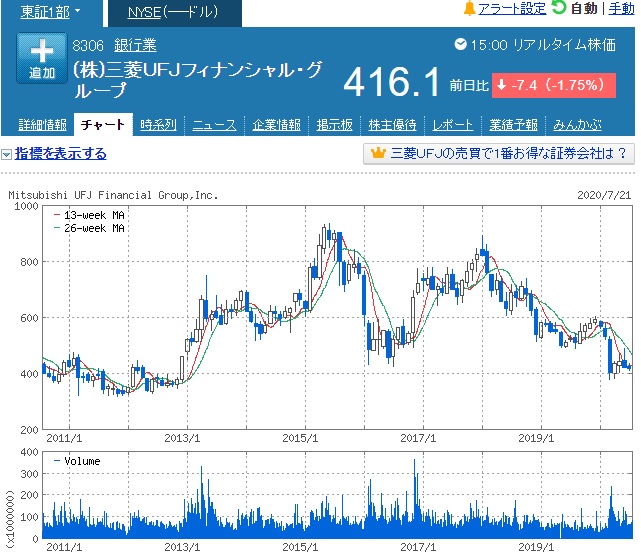
Task: Select 自動 refresh mode
Action: [x=584, y=9]
